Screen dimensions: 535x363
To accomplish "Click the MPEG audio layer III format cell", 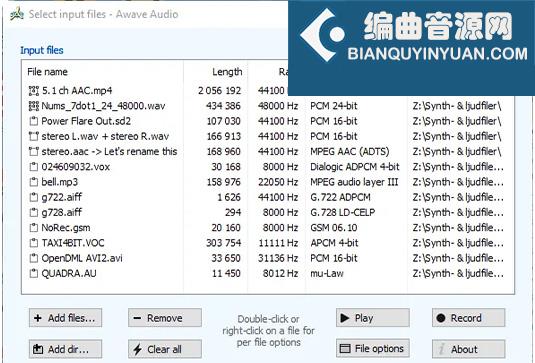I will pyautogui.click(x=354, y=182).
